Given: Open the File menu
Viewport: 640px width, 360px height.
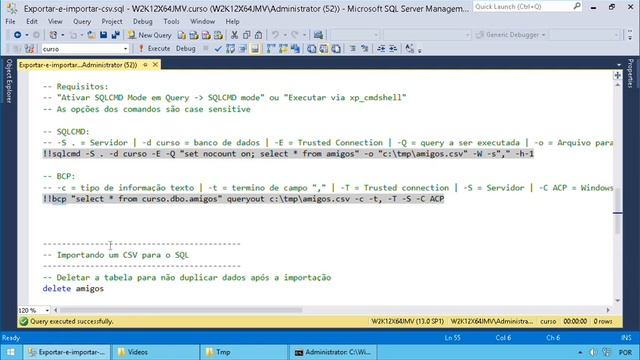Looking at the screenshot, I should (x=10, y=22).
